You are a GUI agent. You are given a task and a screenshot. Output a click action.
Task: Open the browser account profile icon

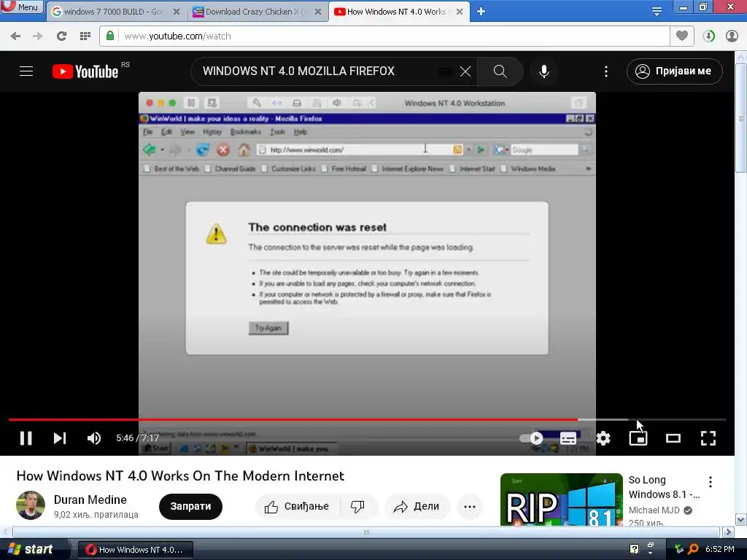point(732,36)
